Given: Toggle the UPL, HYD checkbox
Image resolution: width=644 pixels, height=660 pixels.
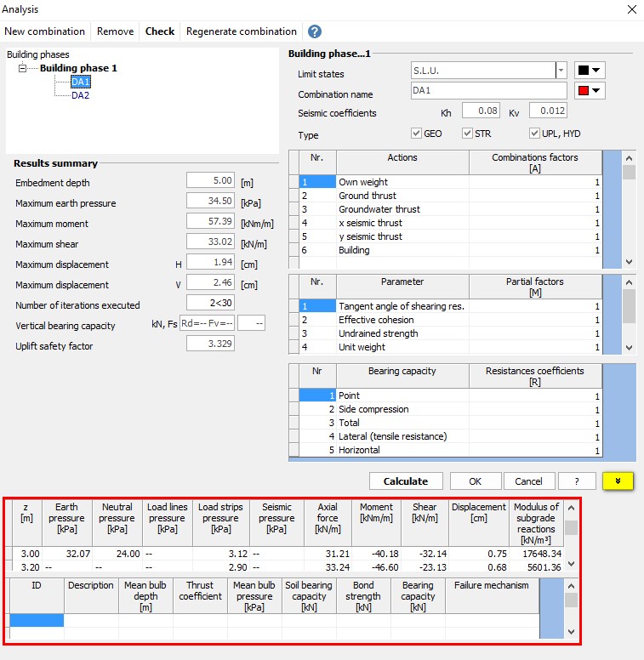Looking at the screenshot, I should click(534, 134).
